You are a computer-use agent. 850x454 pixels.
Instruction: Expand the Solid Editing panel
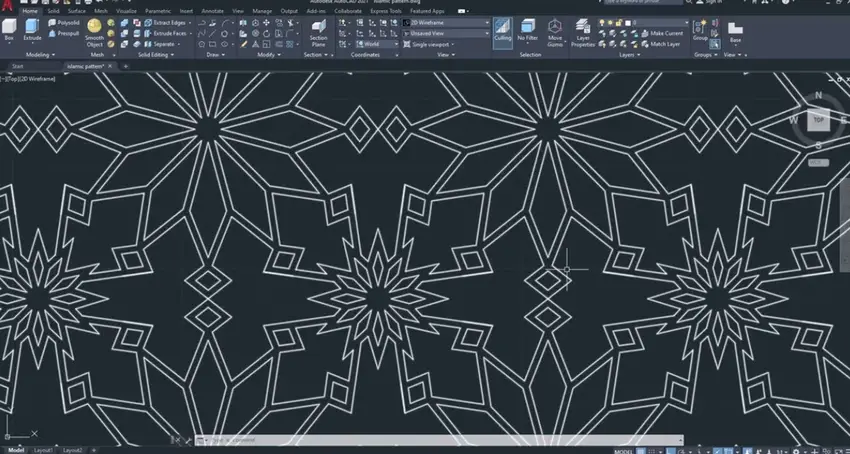click(156, 55)
